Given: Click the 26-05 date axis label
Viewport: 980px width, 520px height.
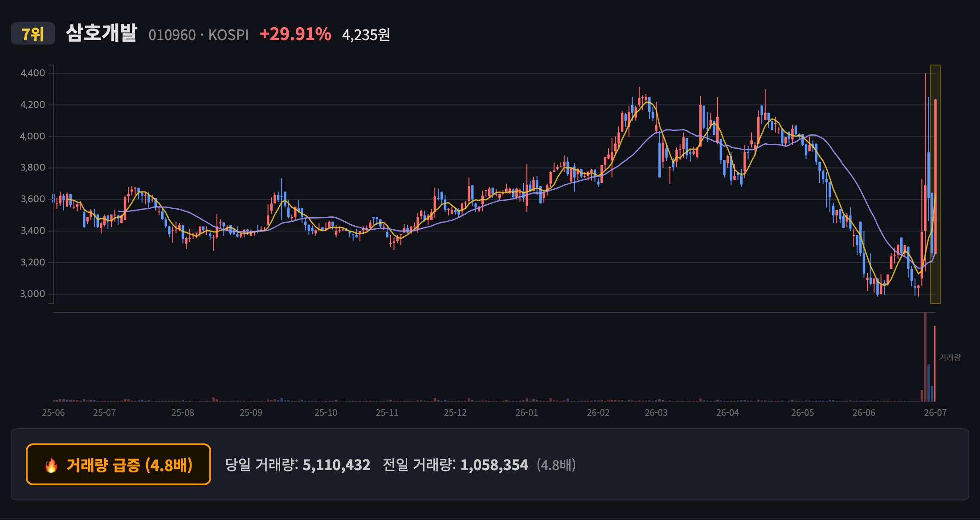Looking at the screenshot, I should [802, 413].
